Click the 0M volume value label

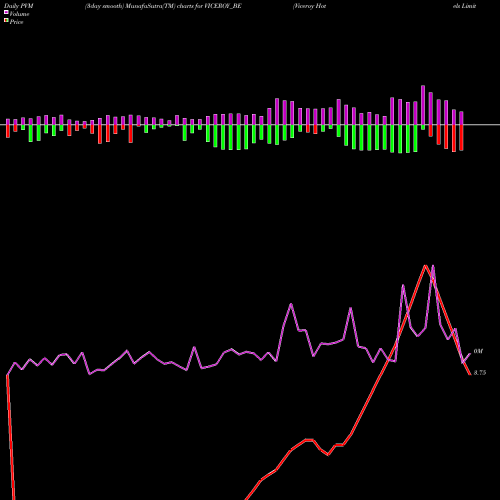pos(478,351)
